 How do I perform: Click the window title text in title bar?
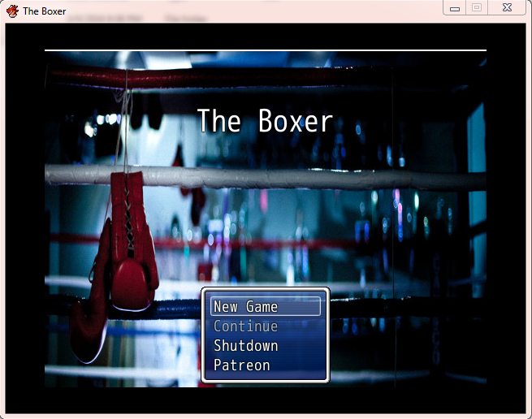pyautogui.click(x=45, y=11)
